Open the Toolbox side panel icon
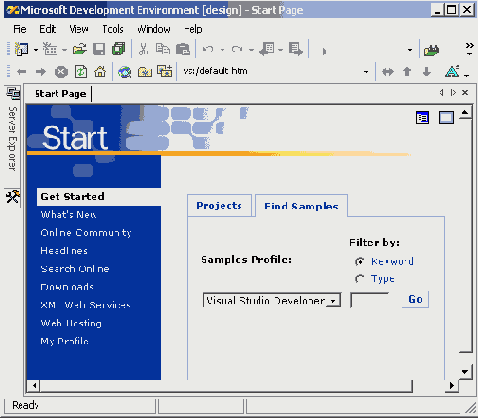This screenshot has height=418, width=478. coord(13,197)
